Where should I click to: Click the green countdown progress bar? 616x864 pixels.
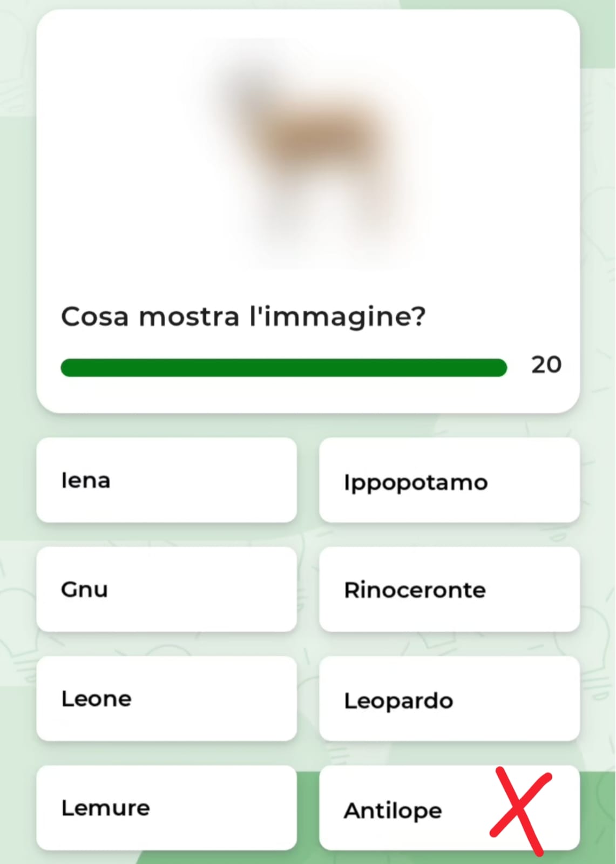coord(283,368)
